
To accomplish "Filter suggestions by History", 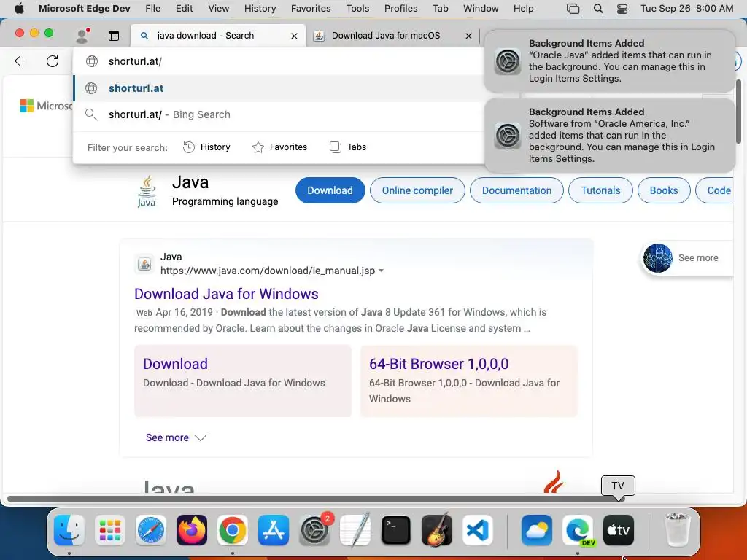I will click(206, 147).
